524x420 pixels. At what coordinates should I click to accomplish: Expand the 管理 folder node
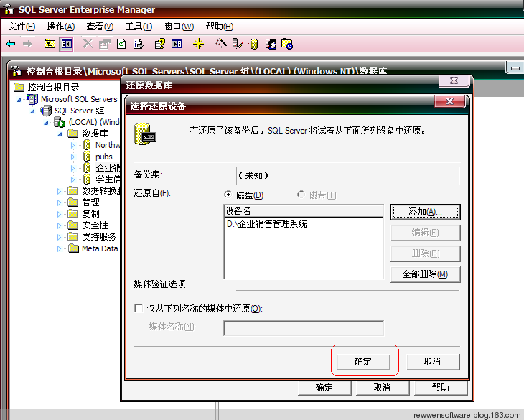(x=59, y=202)
